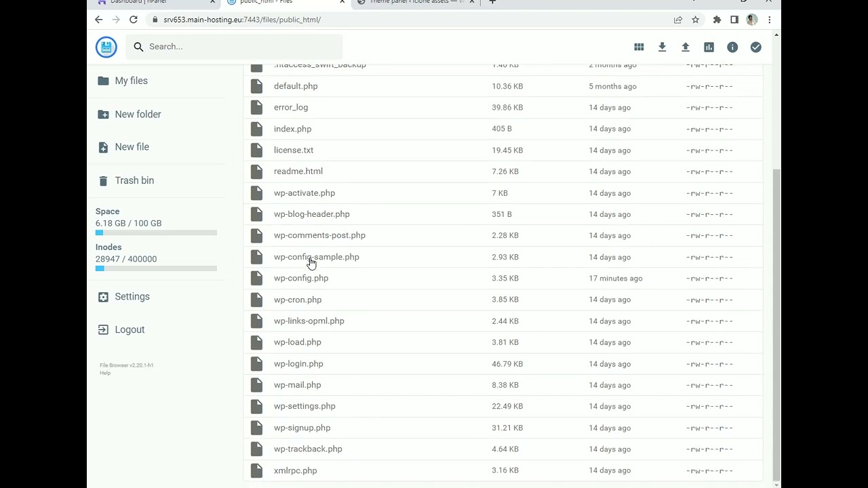Click the 405 B size value
Screen dimensions: 868x488
tap(502, 129)
